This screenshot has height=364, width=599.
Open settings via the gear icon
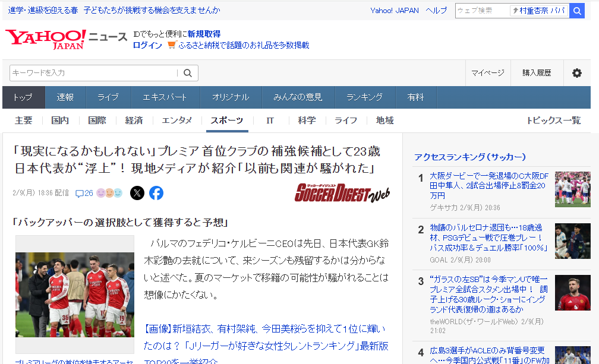coord(576,73)
